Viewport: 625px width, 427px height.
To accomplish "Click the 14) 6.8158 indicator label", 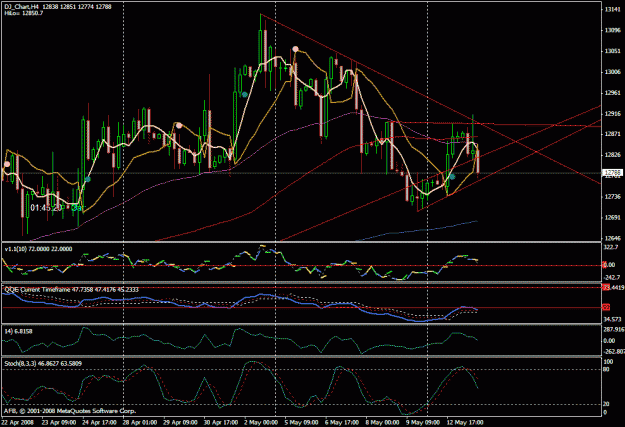I will tap(18, 331).
